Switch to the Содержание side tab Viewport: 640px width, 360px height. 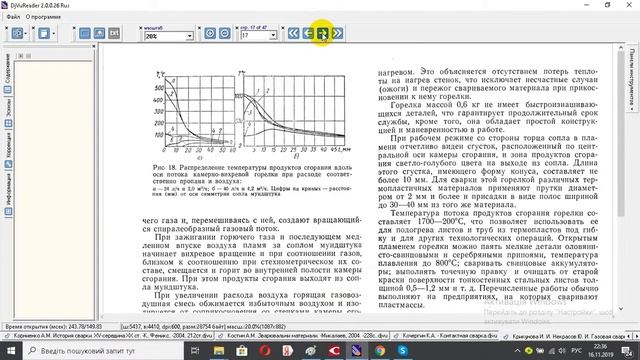pos(8,73)
